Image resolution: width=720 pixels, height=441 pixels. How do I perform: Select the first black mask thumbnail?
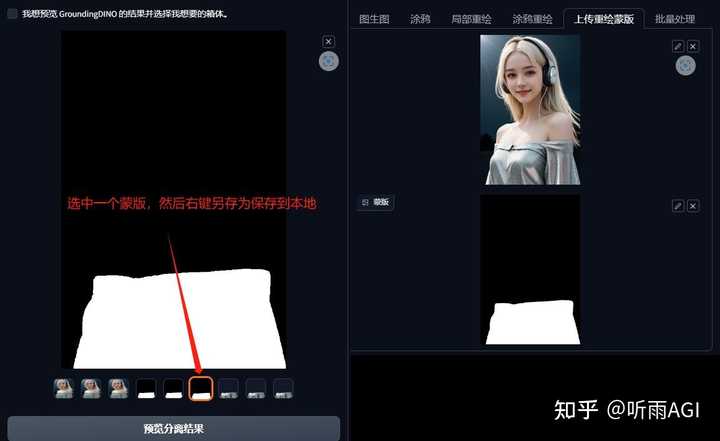146,389
